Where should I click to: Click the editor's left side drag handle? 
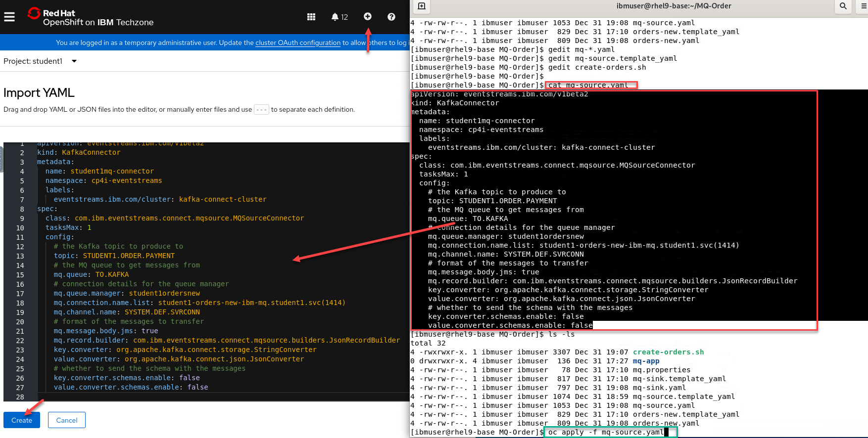pyautogui.click(x=1, y=159)
